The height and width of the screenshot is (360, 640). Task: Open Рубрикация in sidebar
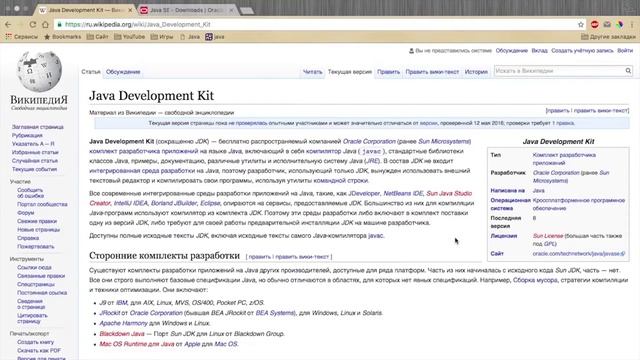27,136
